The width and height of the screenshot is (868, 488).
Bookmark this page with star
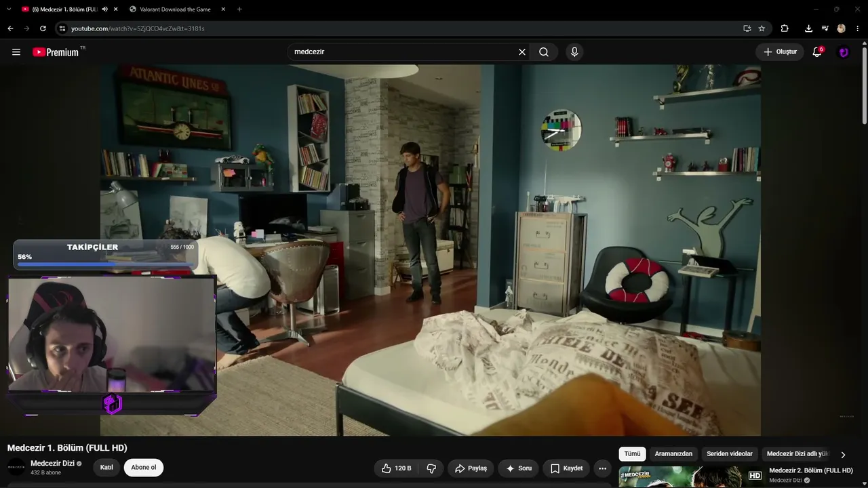762,28
